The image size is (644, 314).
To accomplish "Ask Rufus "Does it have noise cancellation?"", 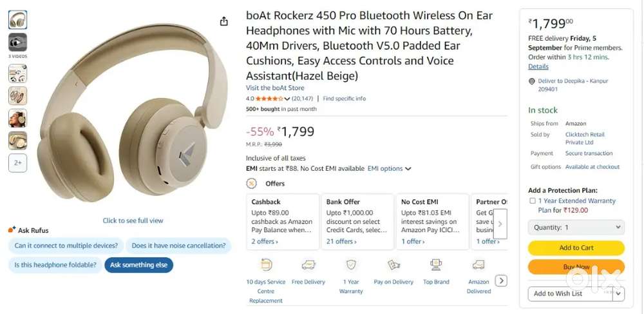I will 178,245.
